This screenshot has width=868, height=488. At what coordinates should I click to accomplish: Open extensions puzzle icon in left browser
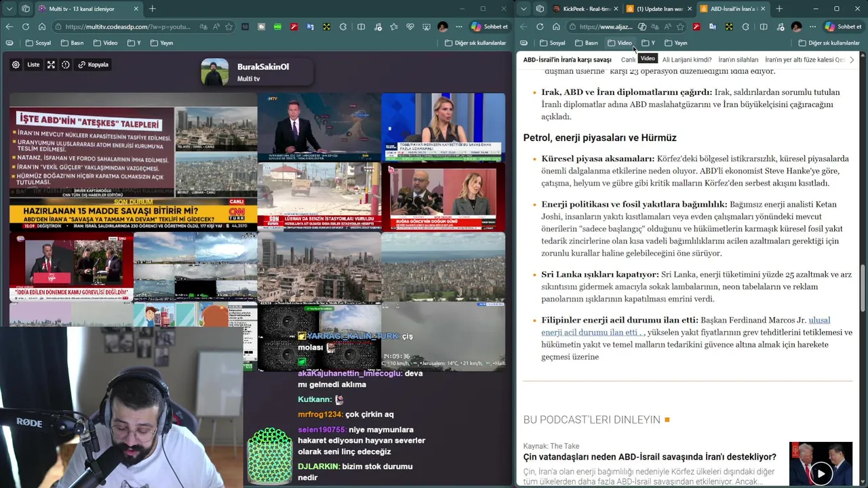pyautogui.click(x=343, y=26)
